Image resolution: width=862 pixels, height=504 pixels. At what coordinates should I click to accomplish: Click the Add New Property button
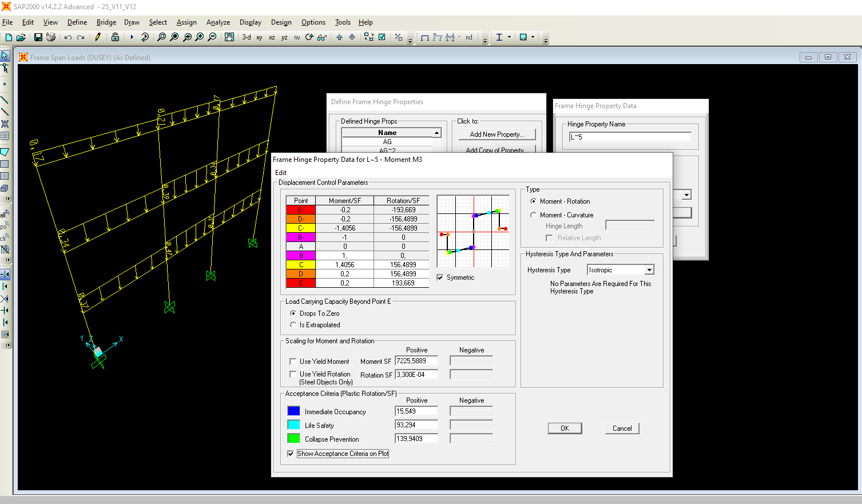click(497, 134)
